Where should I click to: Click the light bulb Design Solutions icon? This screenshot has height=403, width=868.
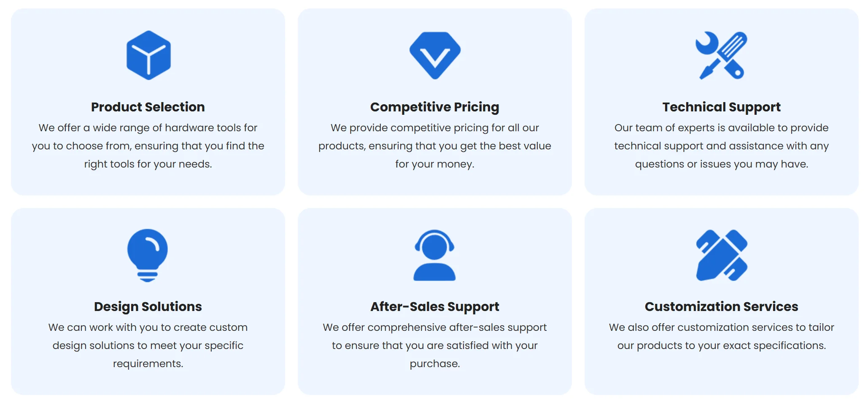(148, 255)
